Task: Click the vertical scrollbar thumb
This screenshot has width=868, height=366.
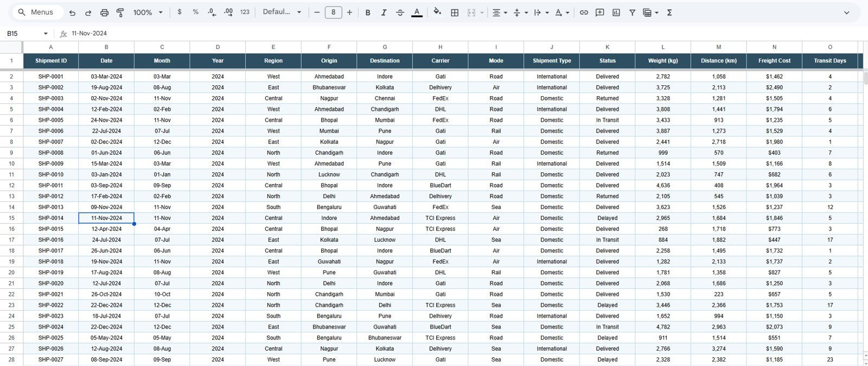Action: pos(865,78)
